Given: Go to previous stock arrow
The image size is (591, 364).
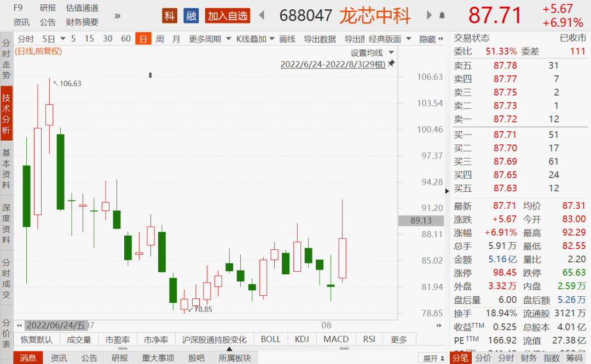Looking at the screenshot, I should tap(262, 15).
